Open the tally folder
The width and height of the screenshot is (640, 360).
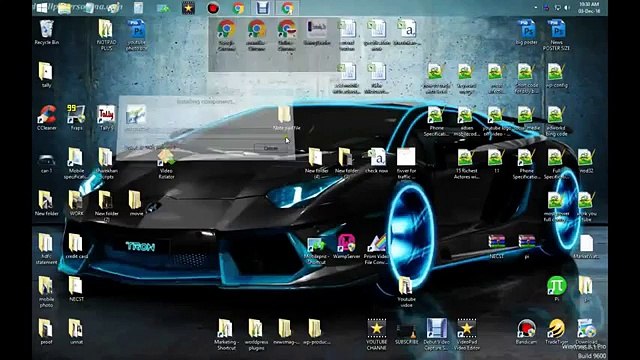[46, 73]
